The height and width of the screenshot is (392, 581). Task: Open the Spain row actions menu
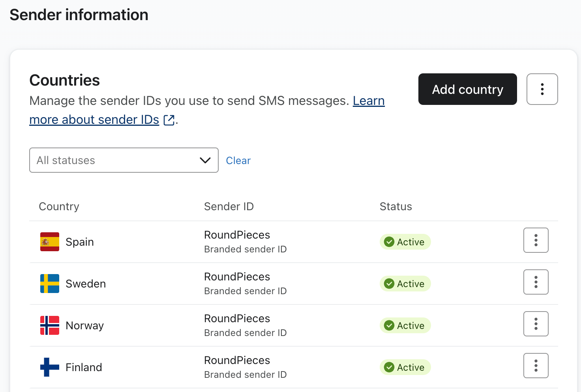536,240
